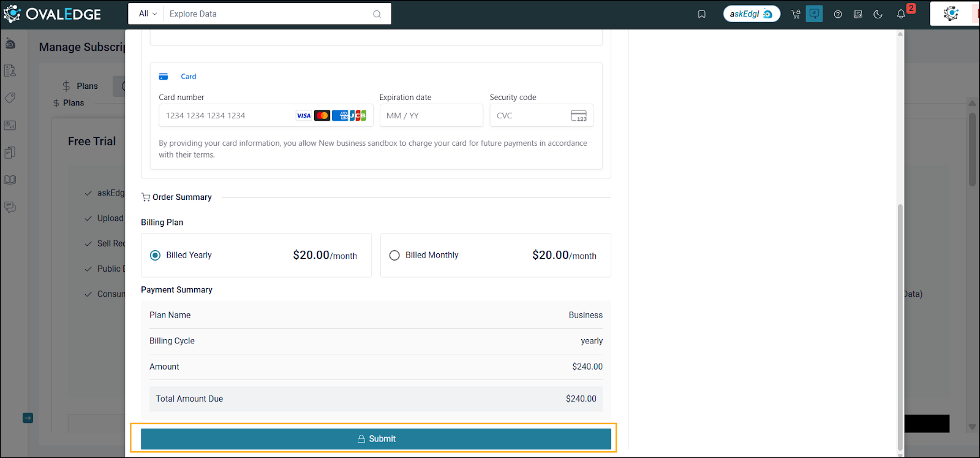Viewport: 980px width, 458px height.
Task: Switch to dark mode via moon icon
Action: click(878, 14)
